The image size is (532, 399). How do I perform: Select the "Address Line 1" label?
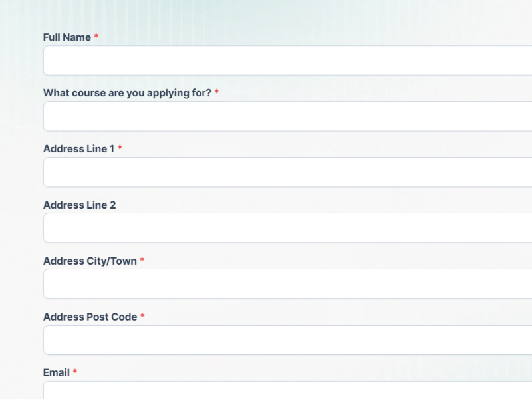pyautogui.click(x=78, y=149)
